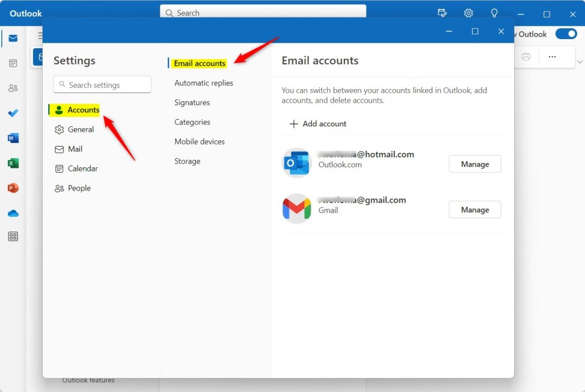Open the Signatures section

point(192,103)
